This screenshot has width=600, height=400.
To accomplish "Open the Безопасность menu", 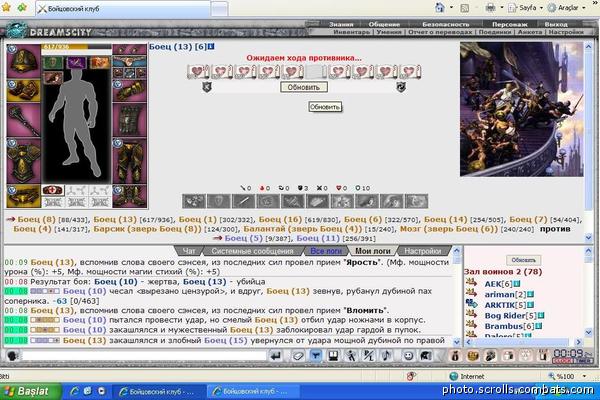I will pos(445,24).
